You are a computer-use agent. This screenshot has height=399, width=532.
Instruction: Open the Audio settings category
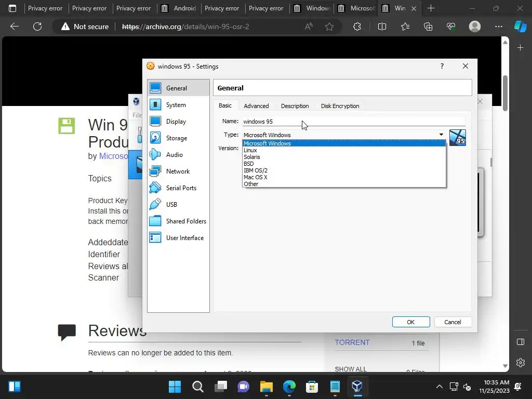[x=178, y=154]
